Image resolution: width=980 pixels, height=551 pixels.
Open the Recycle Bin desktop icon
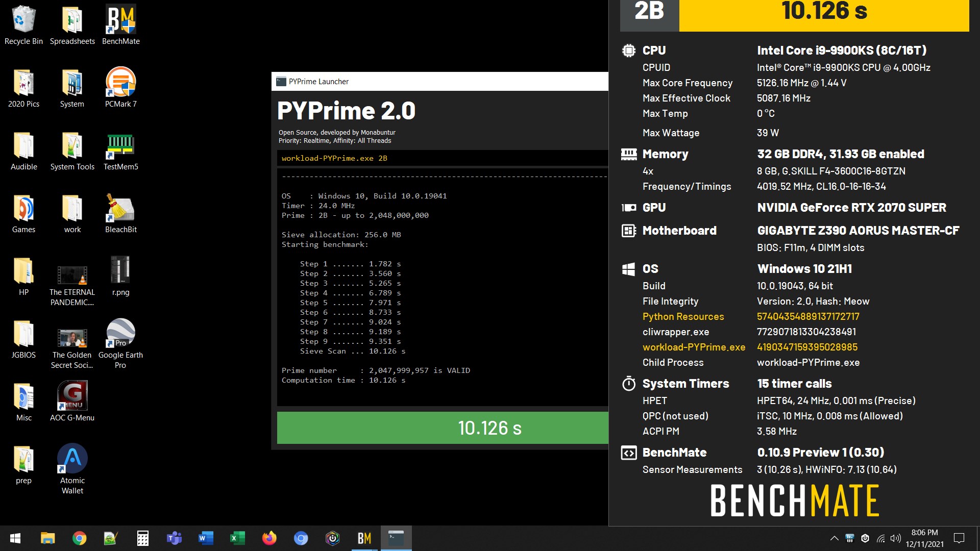(x=23, y=26)
